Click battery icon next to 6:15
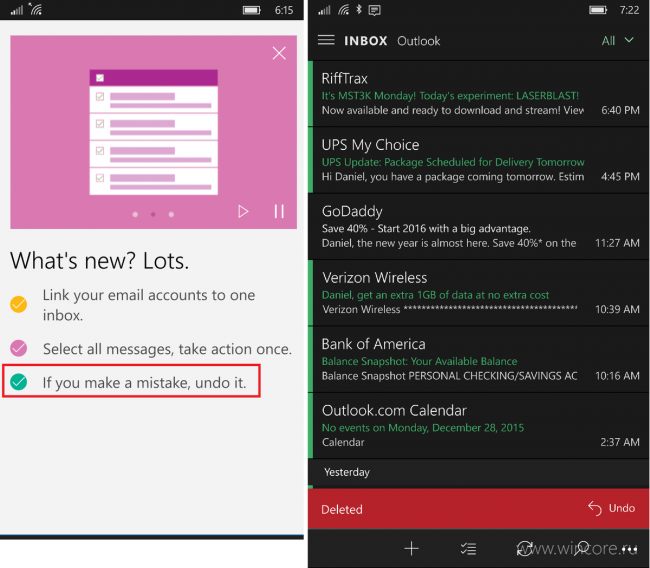This screenshot has height=568, width=650. (252, 10)
